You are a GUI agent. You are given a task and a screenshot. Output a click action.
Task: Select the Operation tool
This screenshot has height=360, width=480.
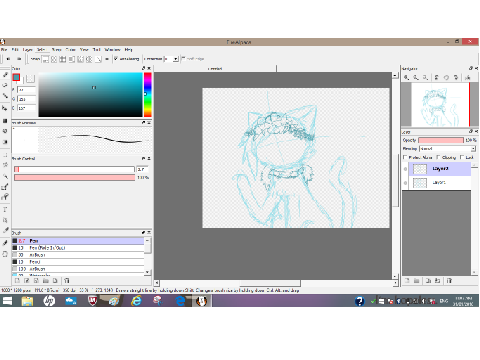(x=5, y=220)
